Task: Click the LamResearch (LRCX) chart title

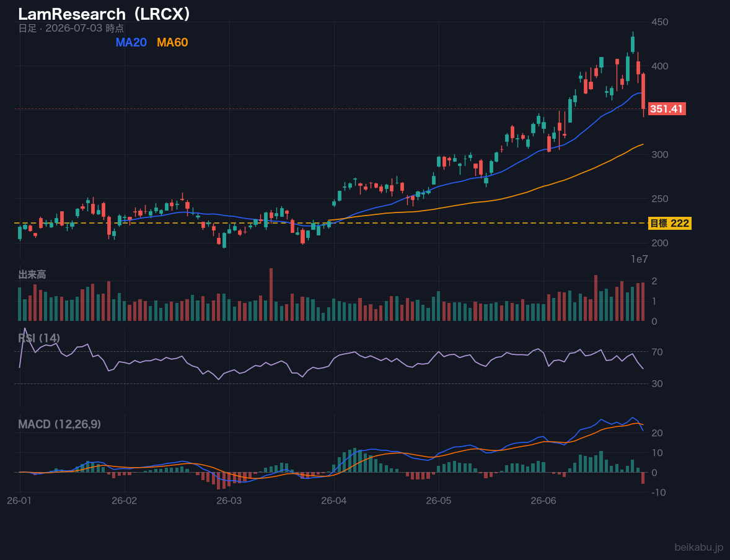Action: point(104,14)
